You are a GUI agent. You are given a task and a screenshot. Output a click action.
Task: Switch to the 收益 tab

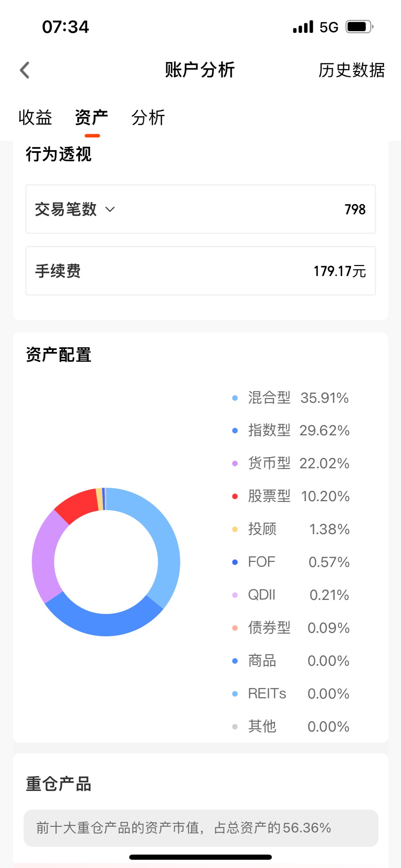pyautogui.click(x=35, y=117)
